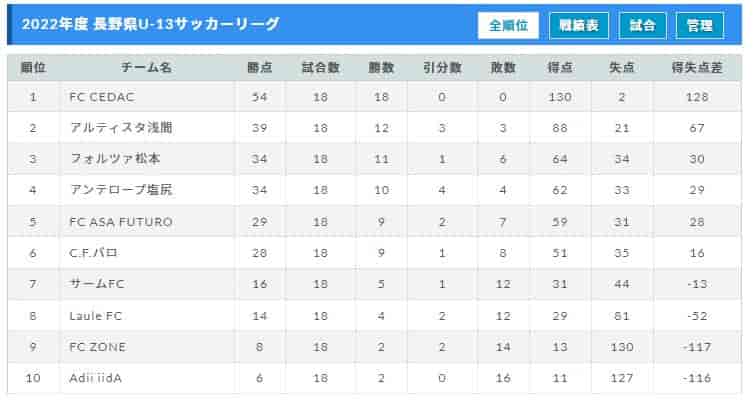Sort by the 勝点 column header
The height and width of the screenshot is (401, 755).
click(260, 68)
